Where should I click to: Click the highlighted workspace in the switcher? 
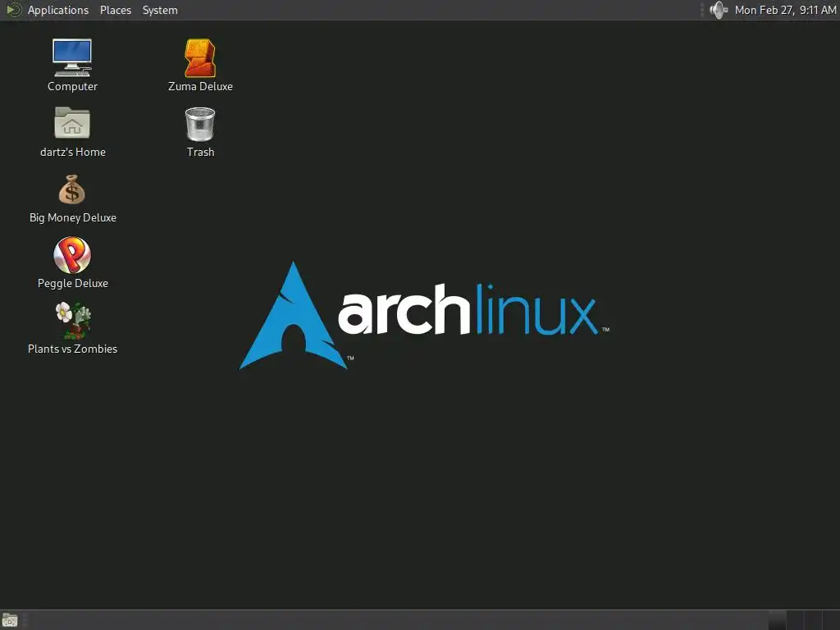(778, 620)
